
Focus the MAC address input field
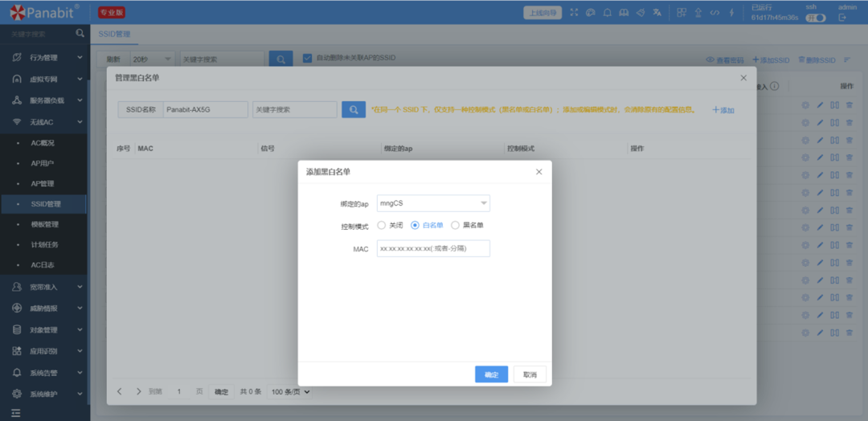coord(433,248)
